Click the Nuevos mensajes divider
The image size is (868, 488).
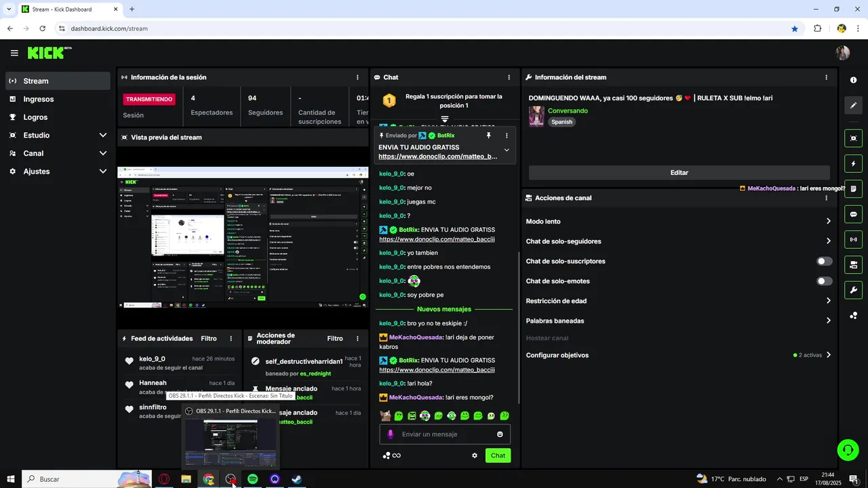coord(444,309)
